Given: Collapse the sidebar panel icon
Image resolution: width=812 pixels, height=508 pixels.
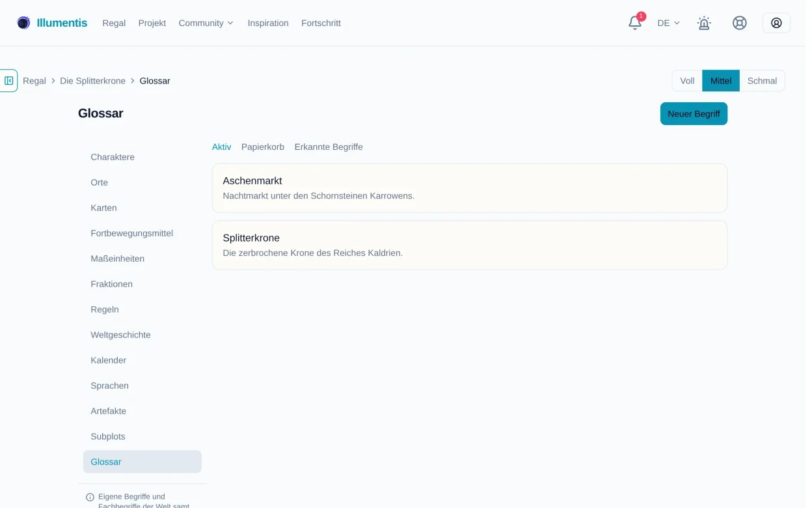Looking at the screenshot, I should click(9, 81).
